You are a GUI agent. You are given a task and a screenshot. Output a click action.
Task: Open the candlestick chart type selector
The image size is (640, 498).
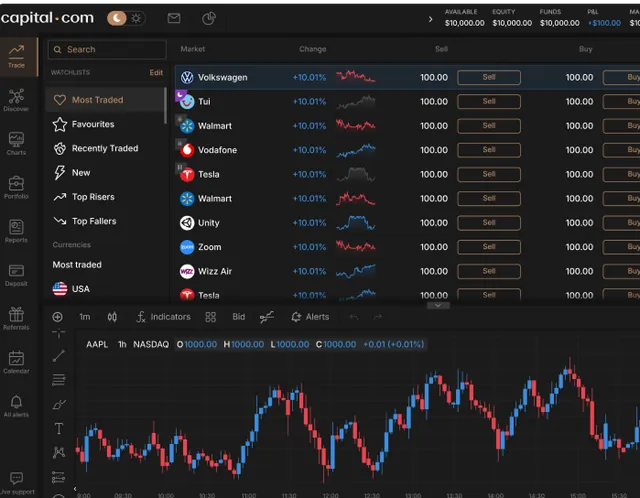pyautogui.click(x=112, y=317)
